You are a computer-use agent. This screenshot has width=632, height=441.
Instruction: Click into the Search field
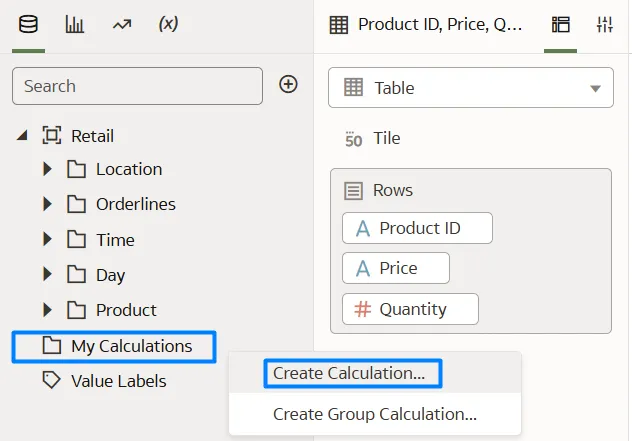[x=137, y=86]
